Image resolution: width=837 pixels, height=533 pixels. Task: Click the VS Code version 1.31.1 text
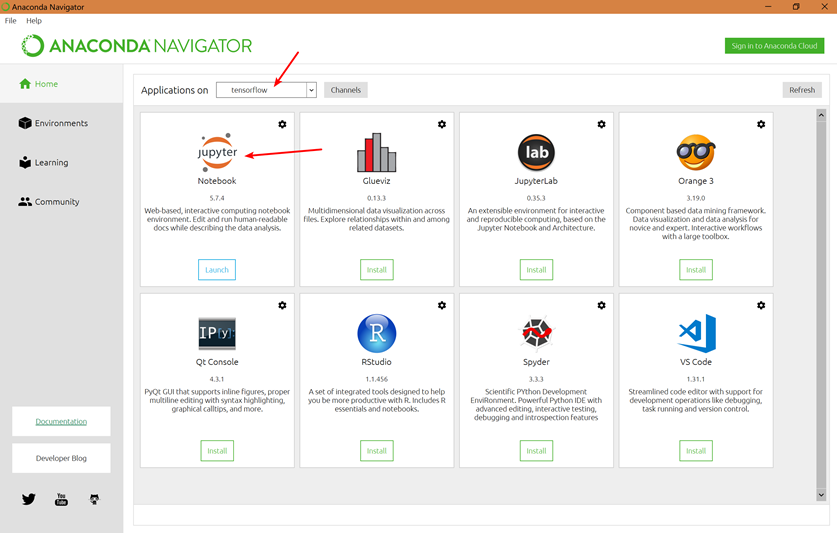(x=696, y=379)
